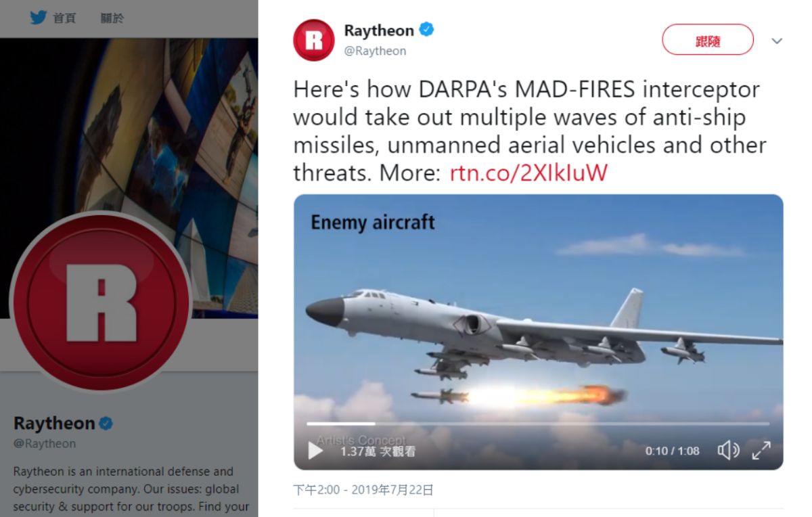Seek along the video progress bar
Viewport: 812px width, 517px height.
pos(538,424)
